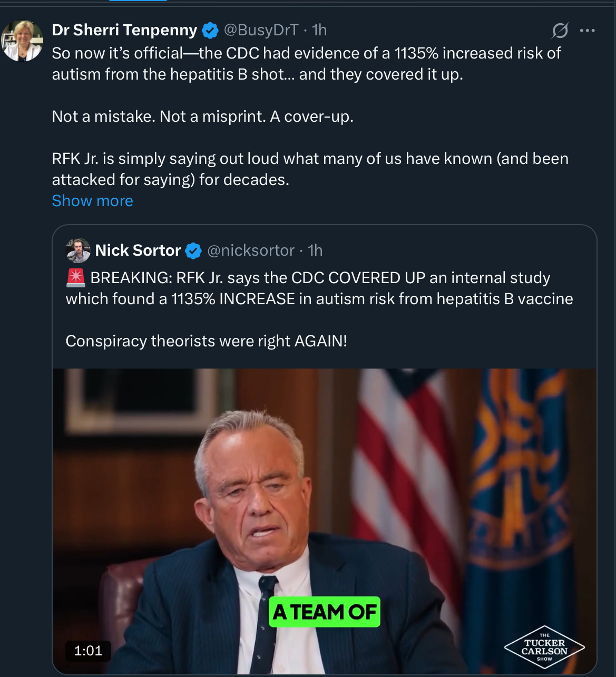
Task: Click the Tucker Carlson Show logo
Action: [544, 647]
